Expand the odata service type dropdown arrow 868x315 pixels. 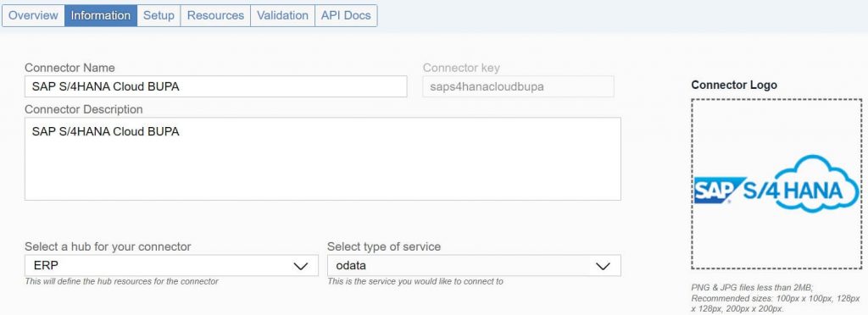603,266
